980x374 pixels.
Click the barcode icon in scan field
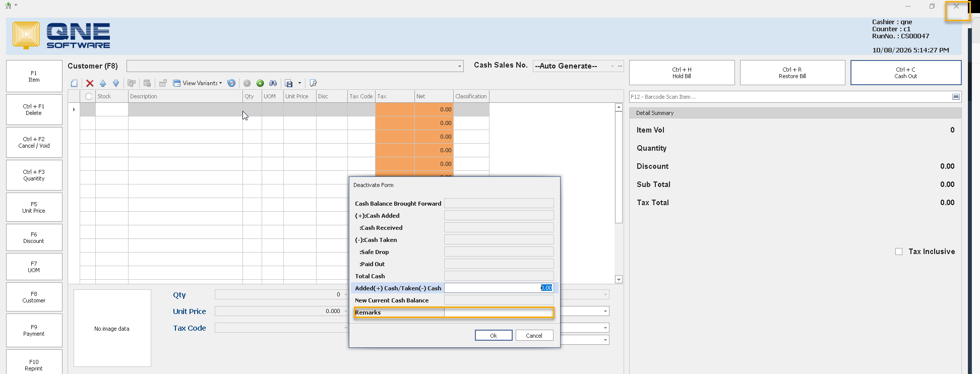956,97
